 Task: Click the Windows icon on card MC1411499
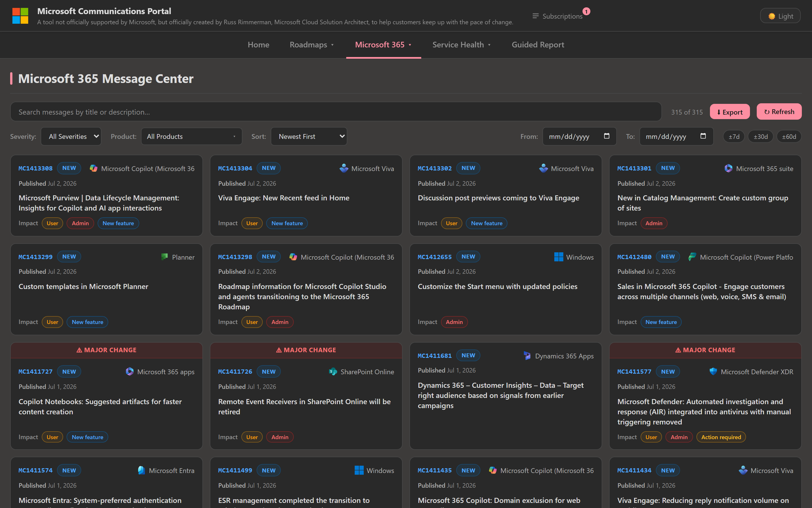pyautogui.click(x=359, y=470)
